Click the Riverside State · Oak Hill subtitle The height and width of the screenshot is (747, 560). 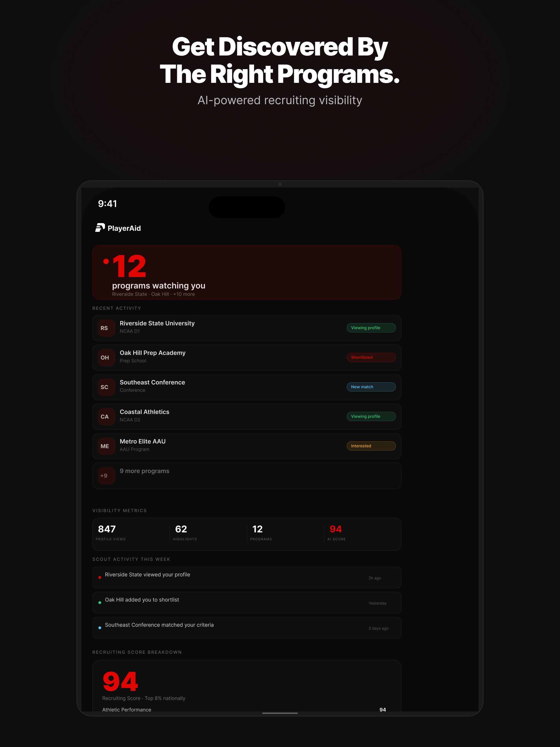point(153,294)
